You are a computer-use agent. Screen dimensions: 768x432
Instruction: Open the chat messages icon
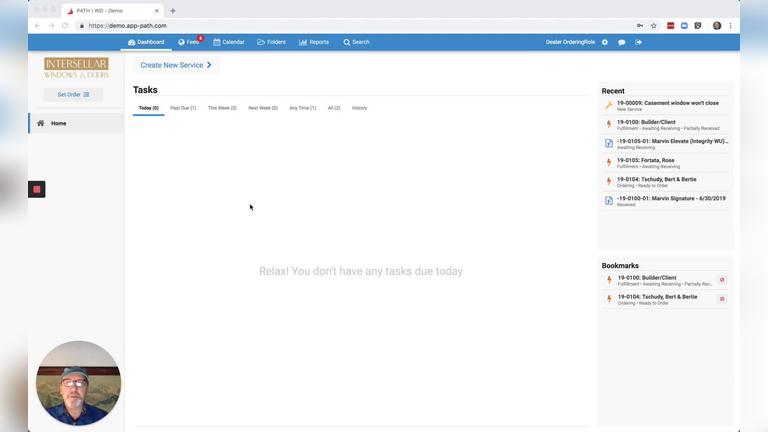(x=622, y=42)
